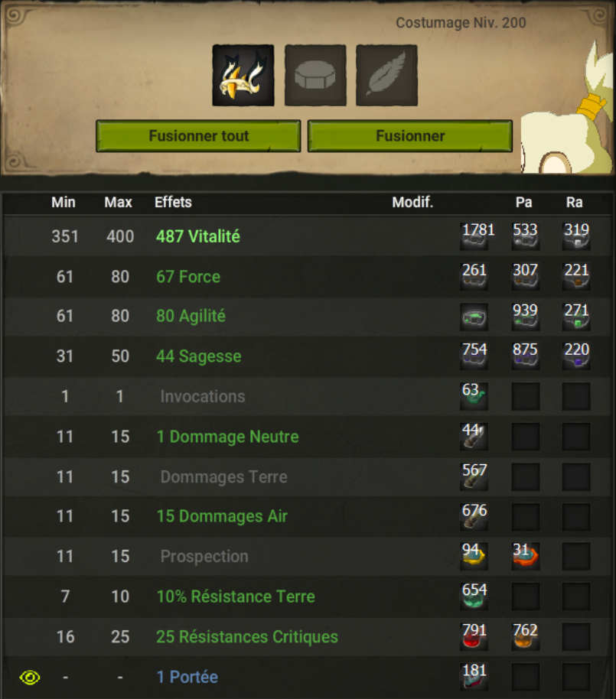The width and height of the screenshot is (616, 699).
Task: Use the Vitalité rune with 1781 count
Action: coord(474,236)
